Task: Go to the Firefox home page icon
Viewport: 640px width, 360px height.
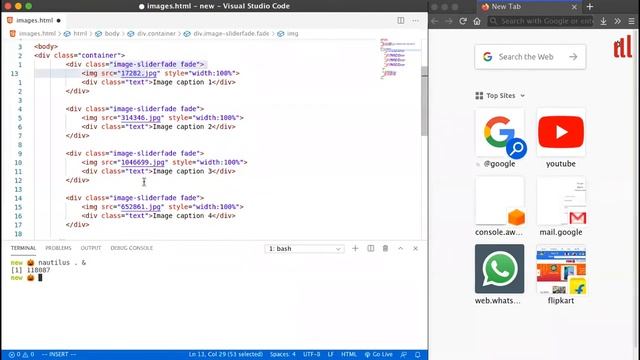Action: tap(477, 21)
